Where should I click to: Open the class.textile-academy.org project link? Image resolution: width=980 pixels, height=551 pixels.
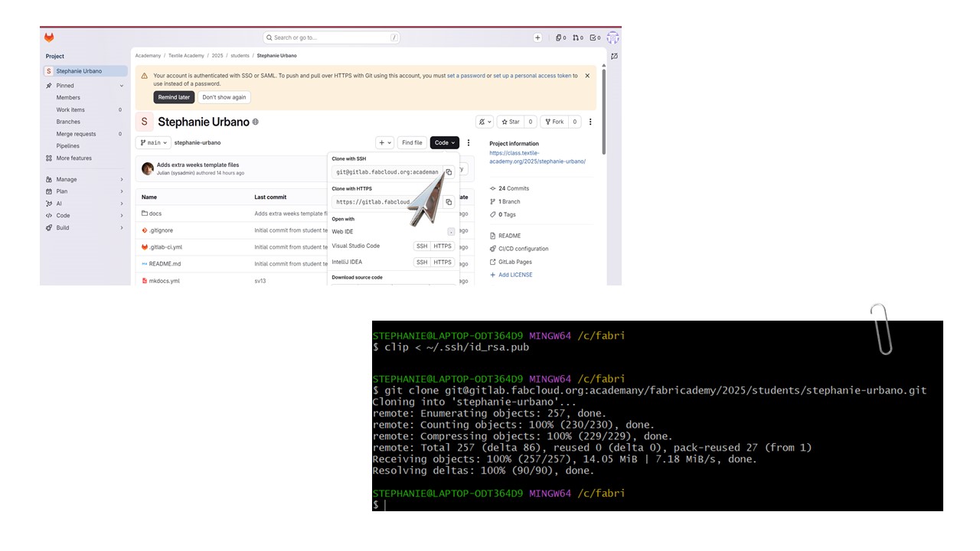[537, 157]
